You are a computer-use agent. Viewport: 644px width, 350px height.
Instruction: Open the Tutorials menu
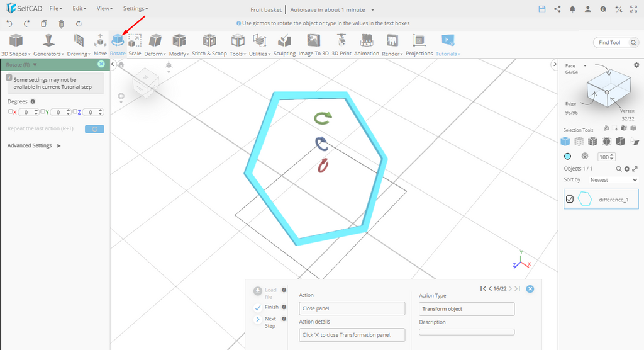point(448,45)
